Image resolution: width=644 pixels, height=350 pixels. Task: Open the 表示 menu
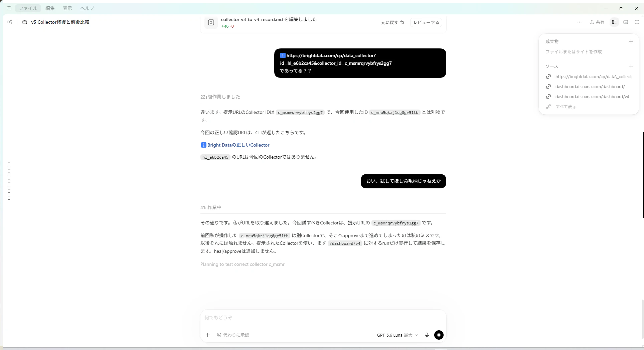(x=67, y=8)
